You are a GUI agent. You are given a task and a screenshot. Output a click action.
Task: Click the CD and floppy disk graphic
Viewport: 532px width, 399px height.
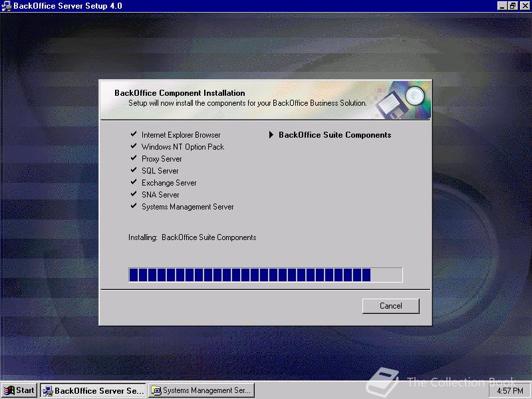coord(402,101)
